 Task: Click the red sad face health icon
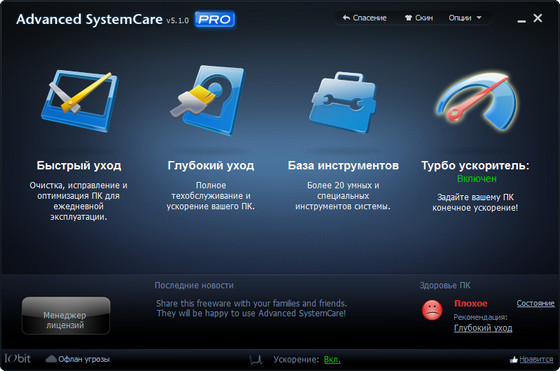(x=432, y=310)
